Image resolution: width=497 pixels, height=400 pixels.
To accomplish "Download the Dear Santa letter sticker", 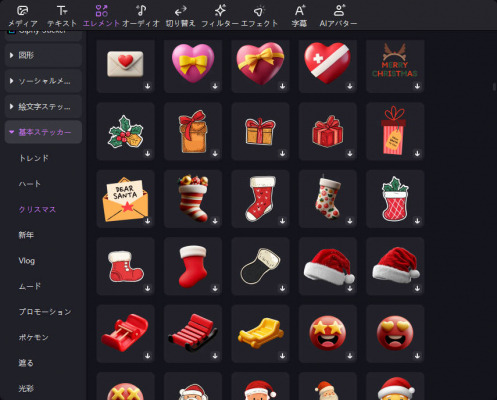I will click(x=148, y=221).
